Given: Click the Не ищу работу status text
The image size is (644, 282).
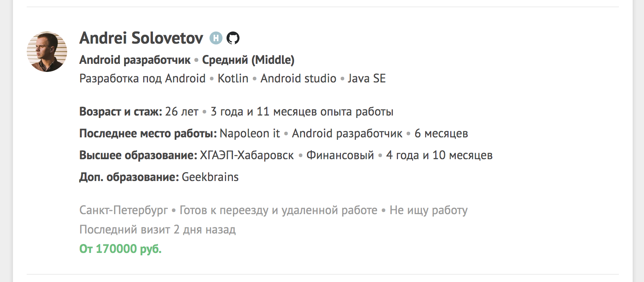Looking at the screenshot, I should [428, 210].
